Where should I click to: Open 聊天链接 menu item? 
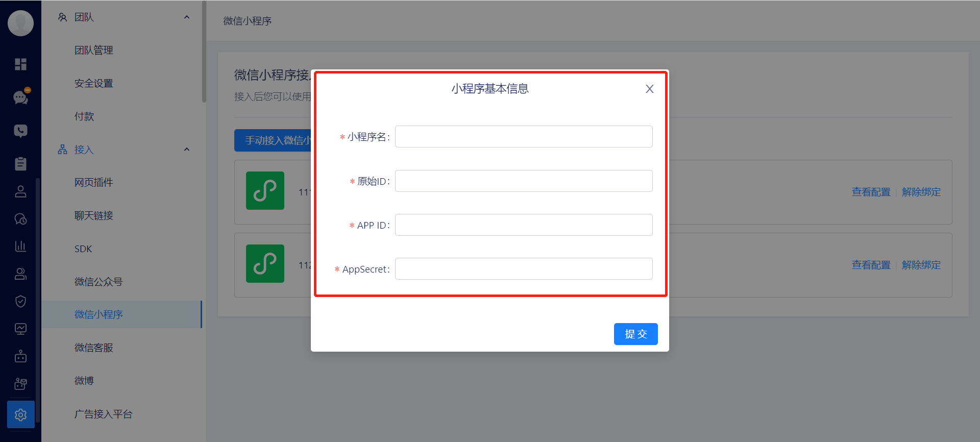(94, 216)
